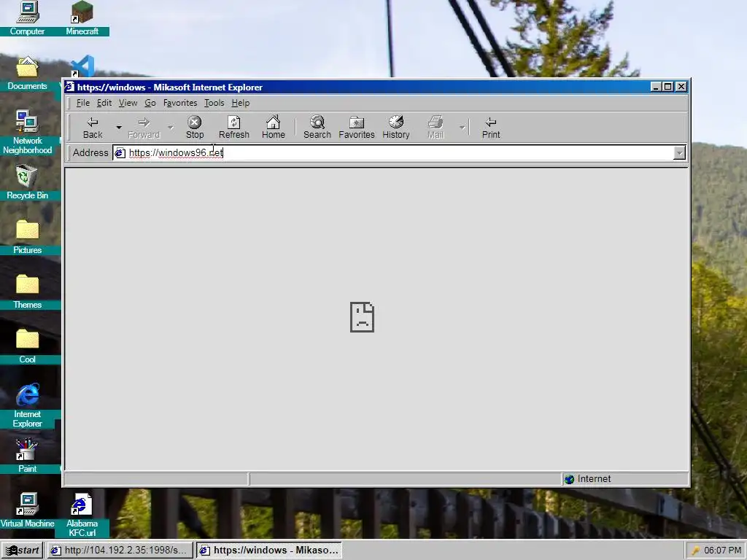747x560 pixels.
Task: Click the https://windows - Mikaso taskbar button
Action: pos(269,551)
